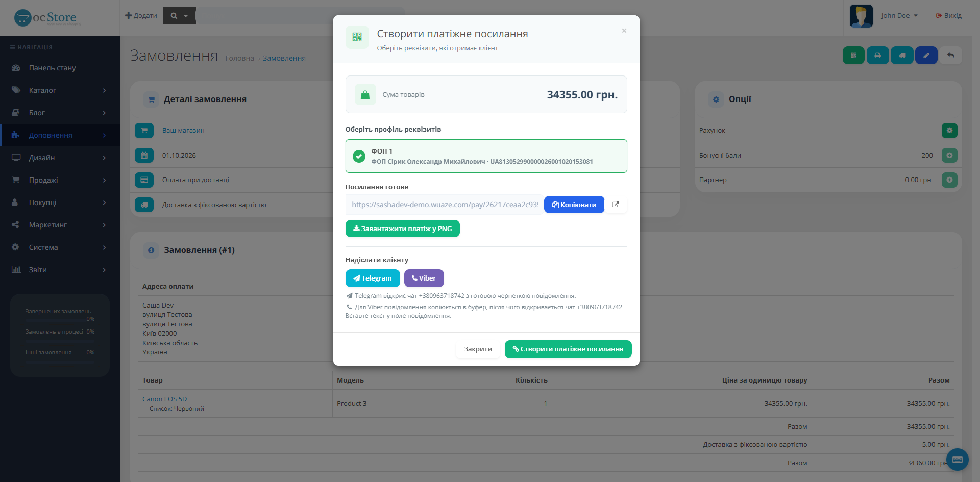Click the floating keyboard widget button

click(958, 460)
